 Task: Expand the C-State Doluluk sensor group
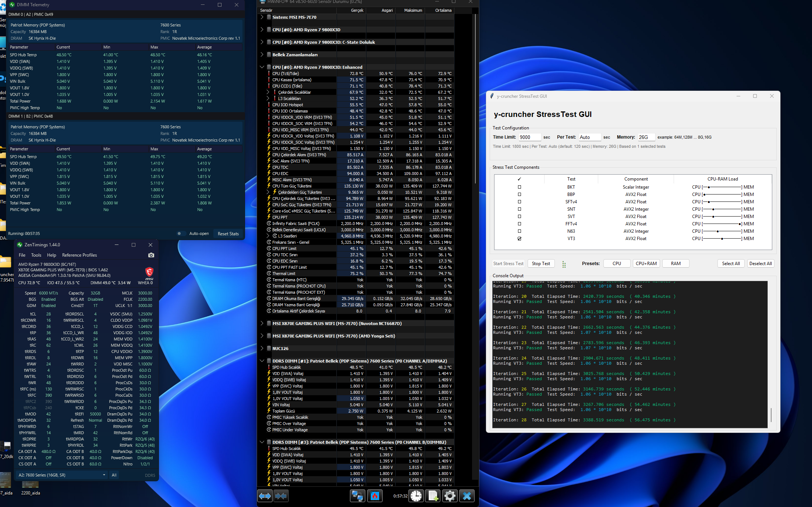(262, 42)
